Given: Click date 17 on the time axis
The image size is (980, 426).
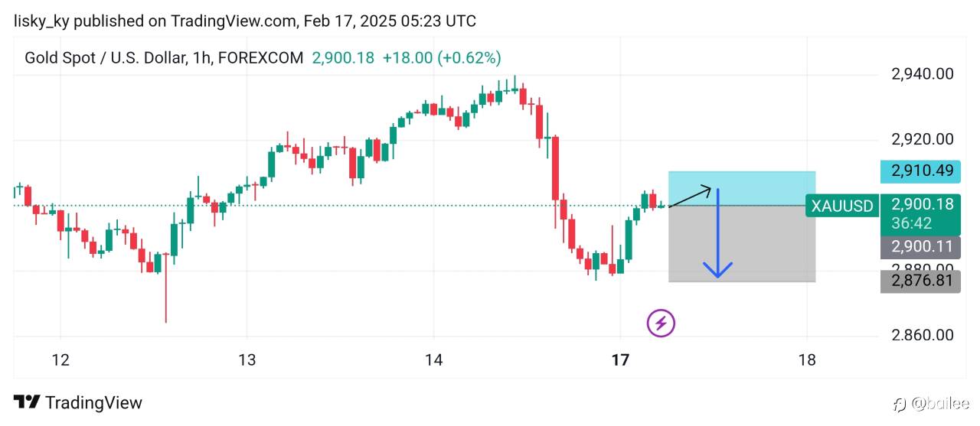Looking at the screenshot, I should click(x=620, y=359).
